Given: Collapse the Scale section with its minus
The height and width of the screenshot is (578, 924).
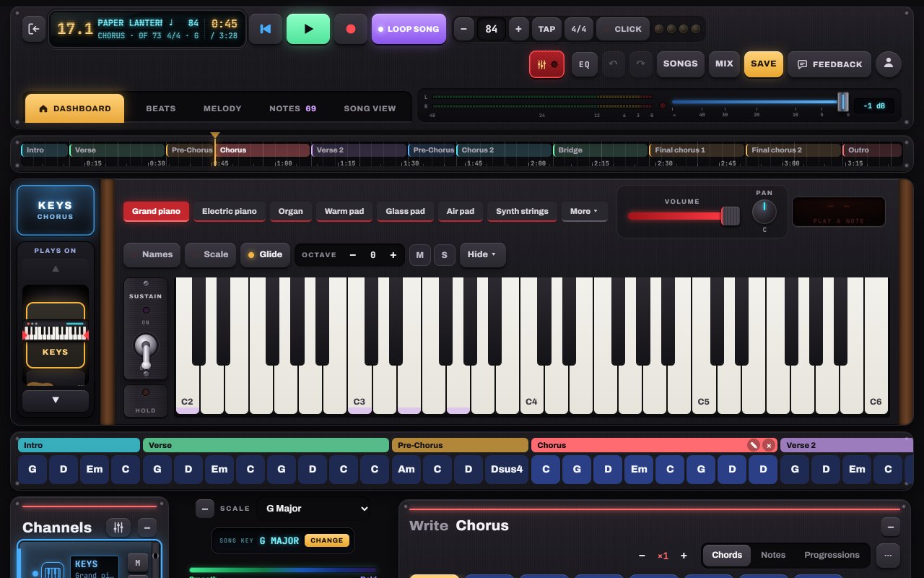Looking at the screenshot, I should (205, 509).
